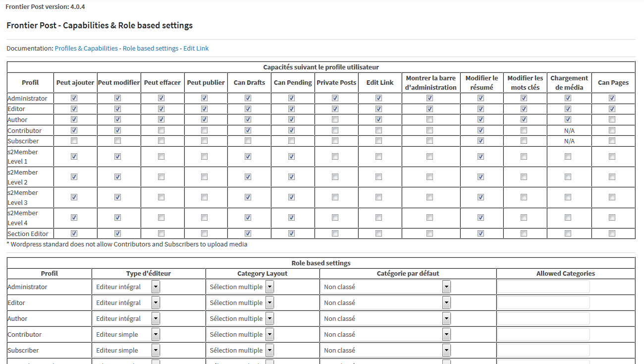Uncheck Chargement de média for Author
644x364 pixels.
point(568,120)
